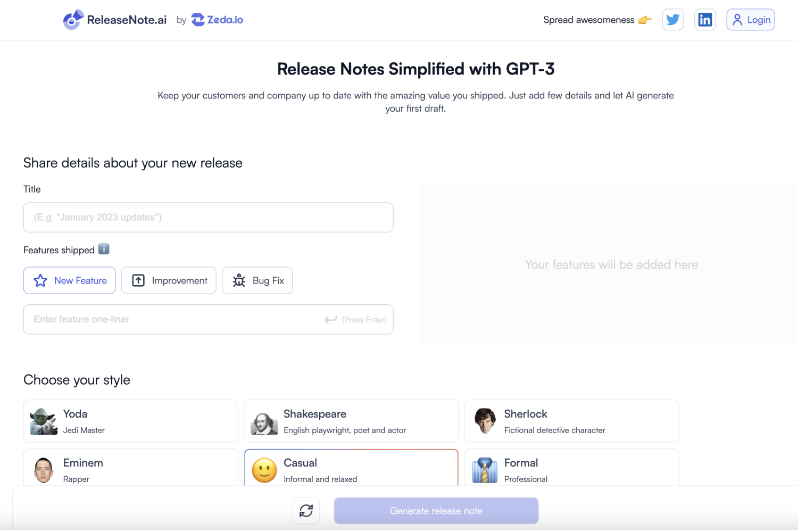The height and width of the screenshot is (532, 798).
Task: Select the Bug Fix type
Action: coord(257,280)
